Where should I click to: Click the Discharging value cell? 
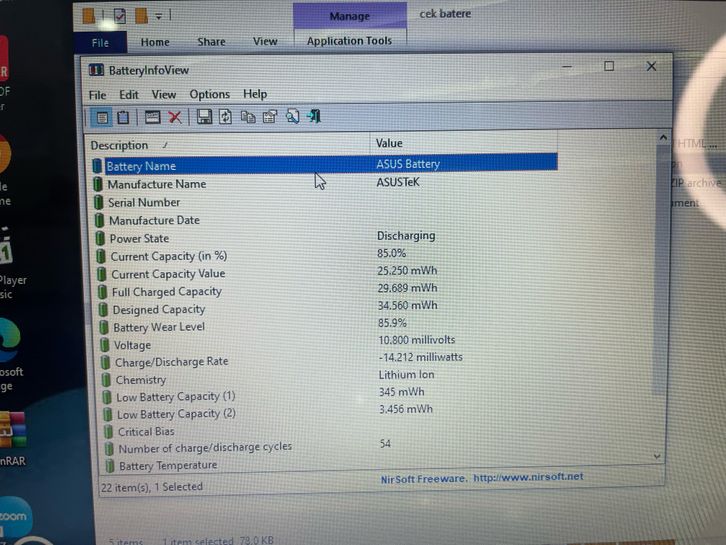(x=406, y=236)
